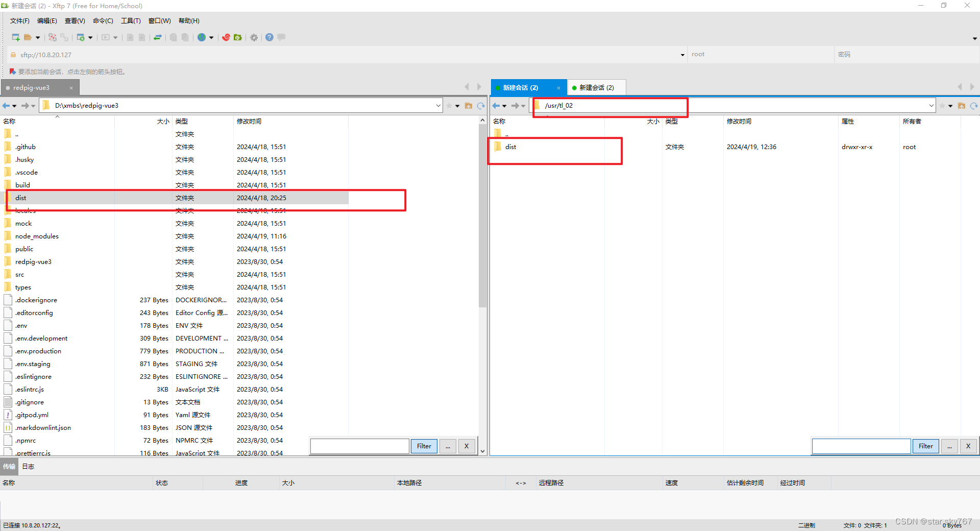Expand the sftp host address dropdown

pos(682,55)
